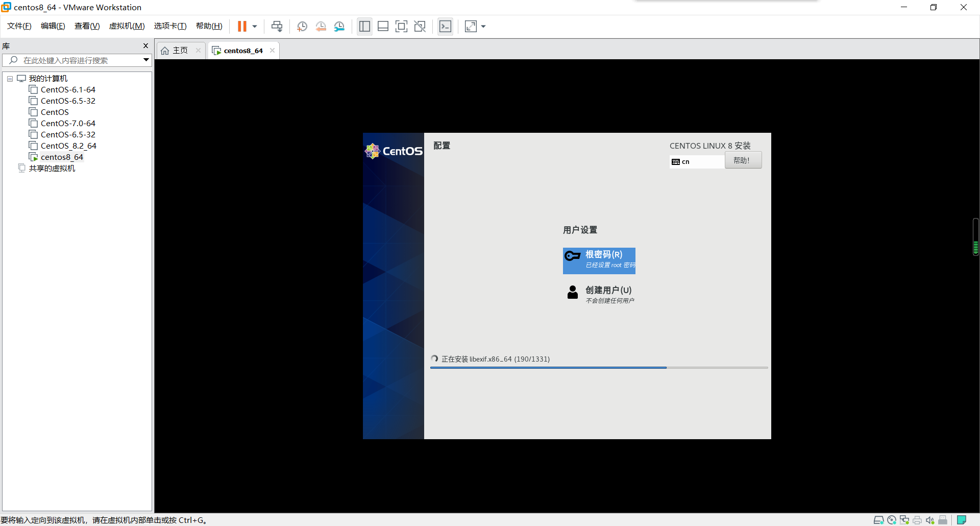980x526 pixels.
Task: Click the 帮助! button in the installer
Action: [743, 160]
